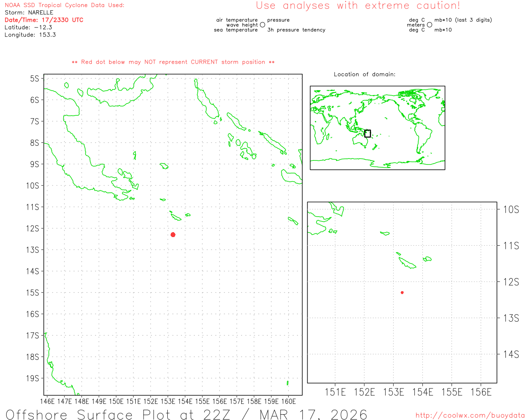The height and width of the screenshot is (420, 525).
Task: Click the red dot disclaimer notice text
Action: [173, 62]
